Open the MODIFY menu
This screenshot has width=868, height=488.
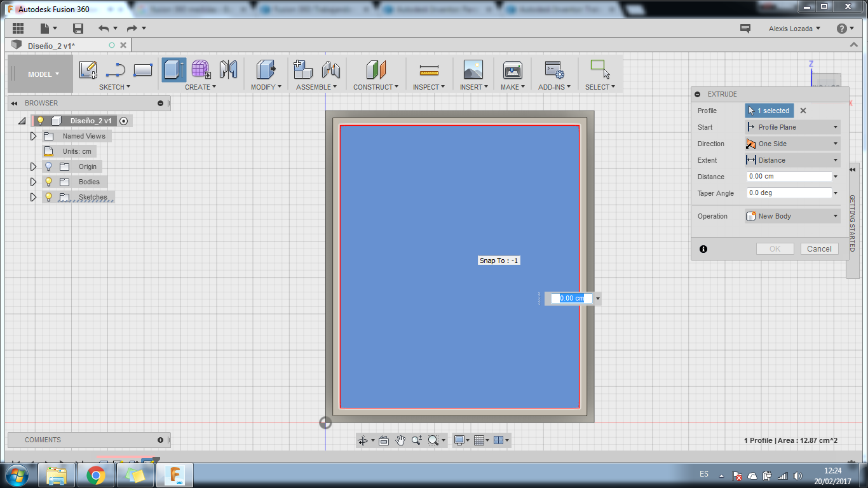click(x=266, y=87)
